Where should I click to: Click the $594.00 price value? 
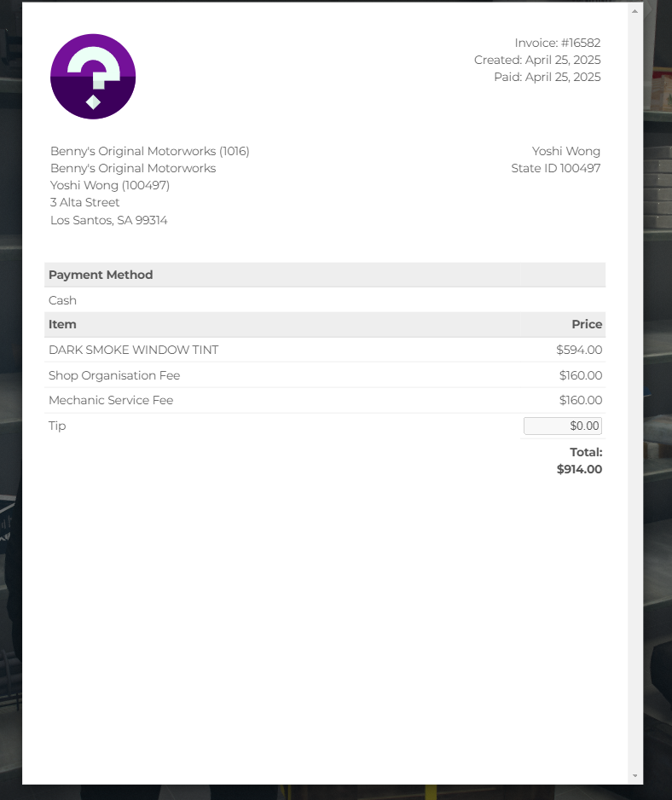[579, 350]
